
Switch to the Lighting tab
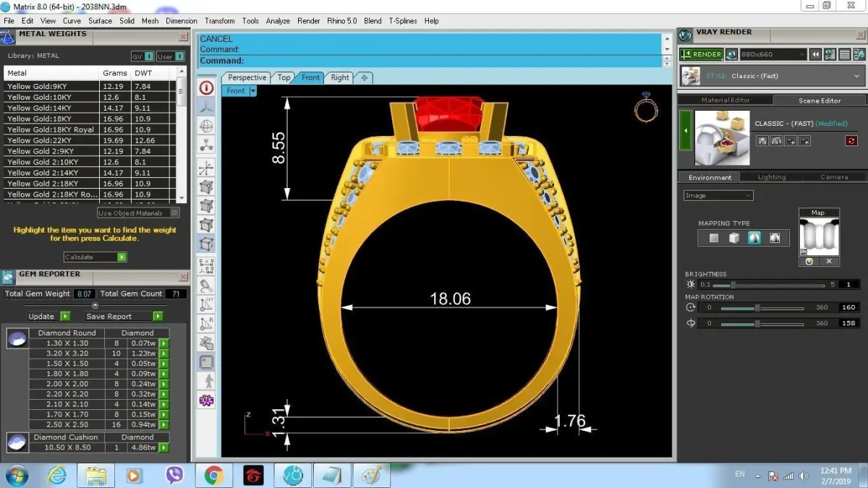click(772, 177)
